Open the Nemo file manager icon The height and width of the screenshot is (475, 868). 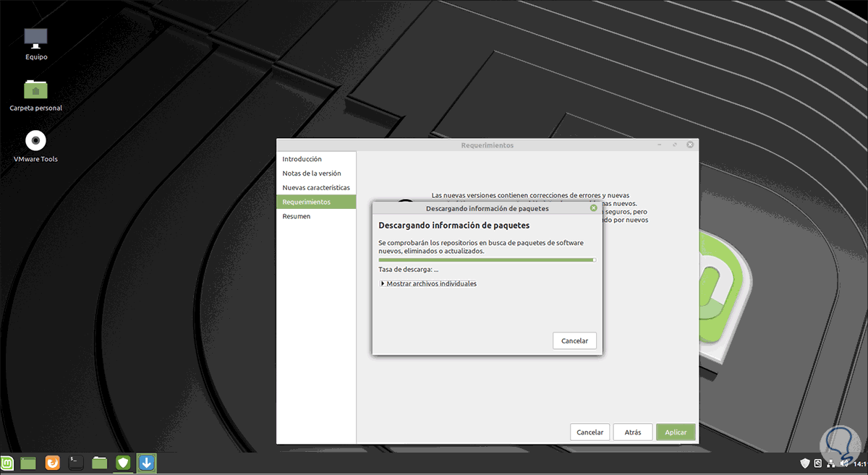[x=99, y=463]
